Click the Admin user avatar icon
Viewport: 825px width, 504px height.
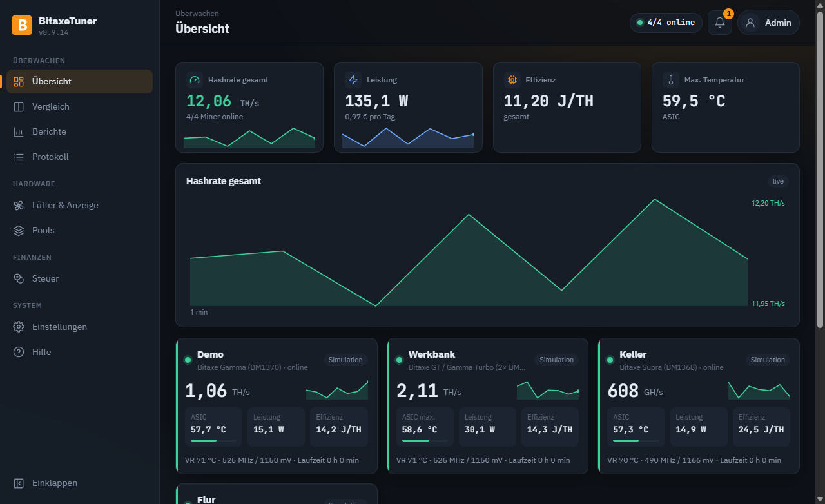(750, 23)
